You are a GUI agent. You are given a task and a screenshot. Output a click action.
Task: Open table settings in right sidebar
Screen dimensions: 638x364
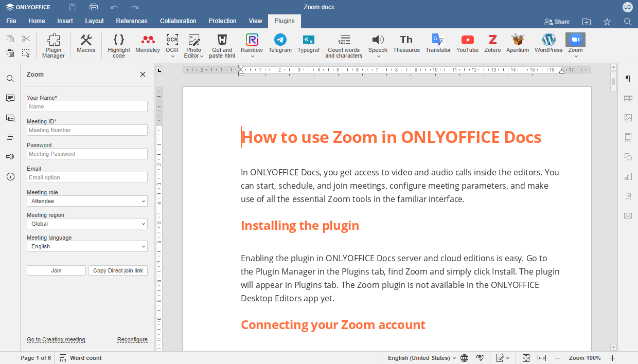click(628, 98)
